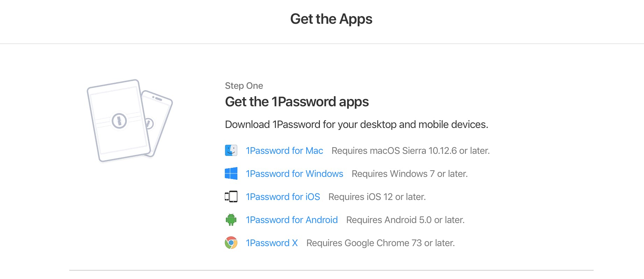The width and height of the screenshot is (644, 279).
Task: Click the Windows 7 or later requirement text
Action: click(x=409, y=174)
